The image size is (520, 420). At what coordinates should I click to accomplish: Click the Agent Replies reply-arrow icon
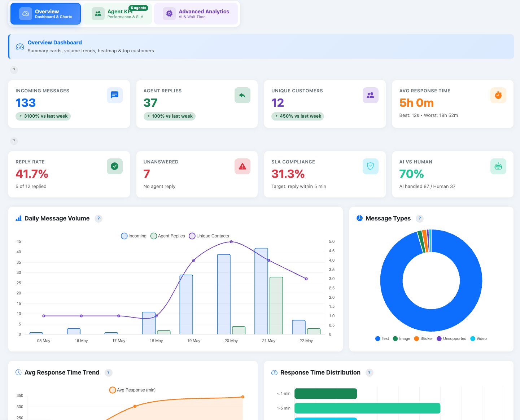(x=242, y=95)
